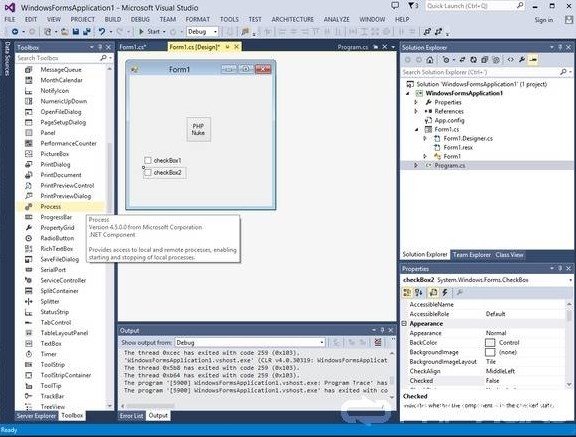This screenshot has height=437, width=576.
Task: Click the Solution Explorer Home icon
Action: [x=430, y=60]
